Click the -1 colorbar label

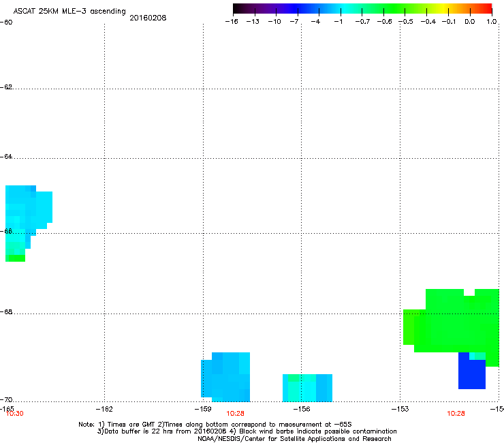(x=338, y=22)
